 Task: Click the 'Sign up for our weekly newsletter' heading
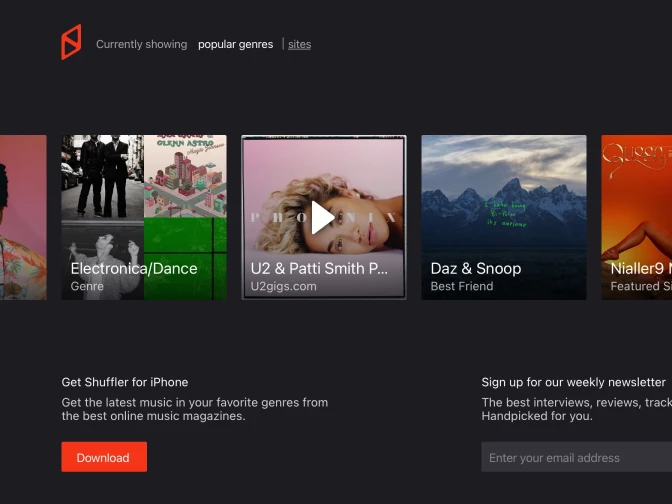click(x=573, y=382)
